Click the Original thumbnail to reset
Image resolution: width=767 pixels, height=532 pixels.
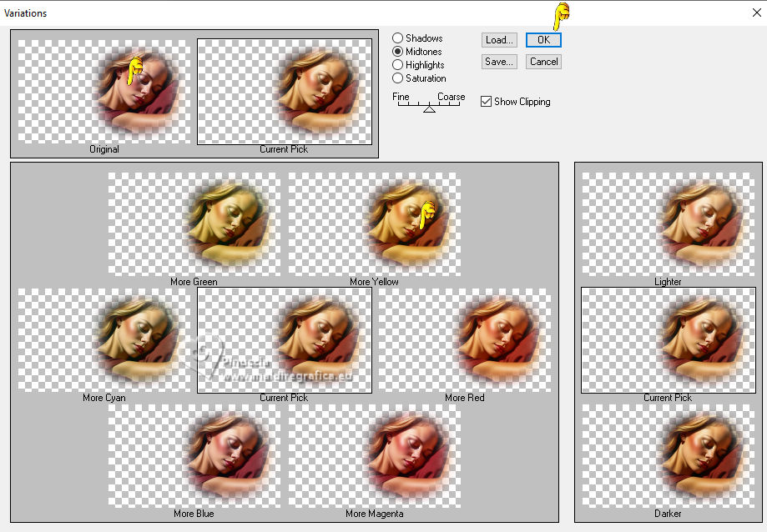tap(104, 92)
